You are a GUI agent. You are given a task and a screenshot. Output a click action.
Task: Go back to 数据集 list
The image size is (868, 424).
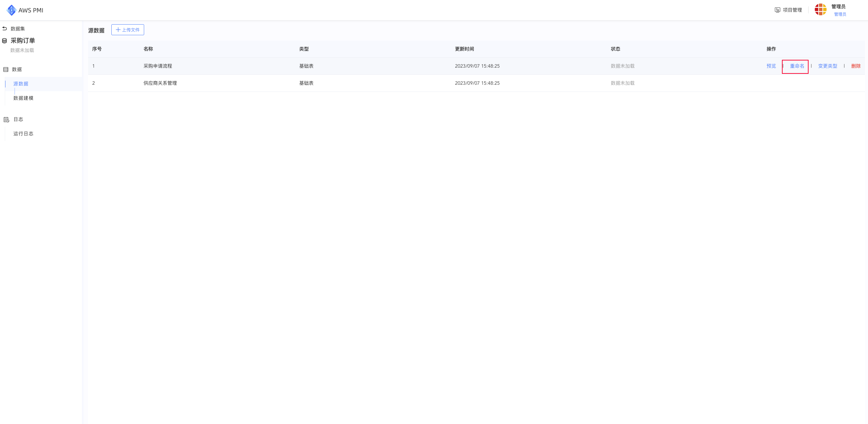pyautogui.click(x=18, y=29)
